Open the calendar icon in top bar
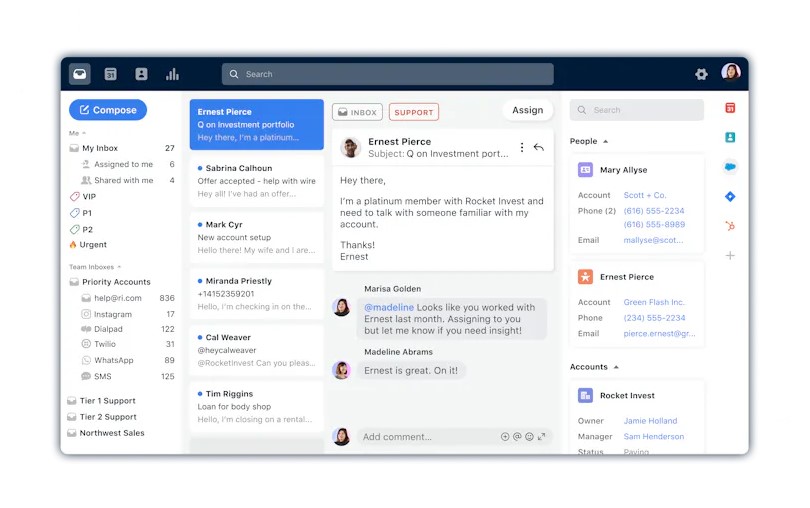810x508 pixels. (x=111, y=74)
